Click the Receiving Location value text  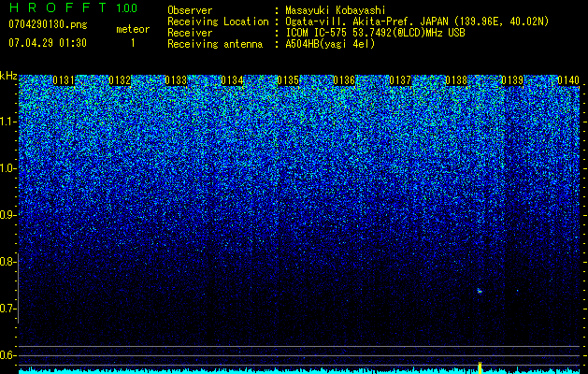pyautogui.click(x=417, y=22)
